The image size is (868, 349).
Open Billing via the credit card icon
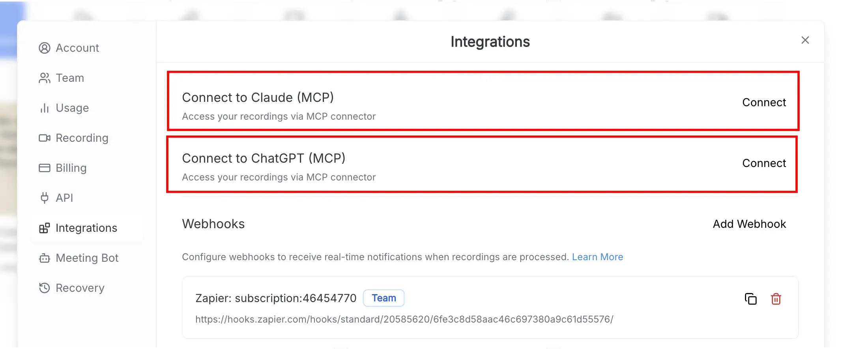point(45,168)
